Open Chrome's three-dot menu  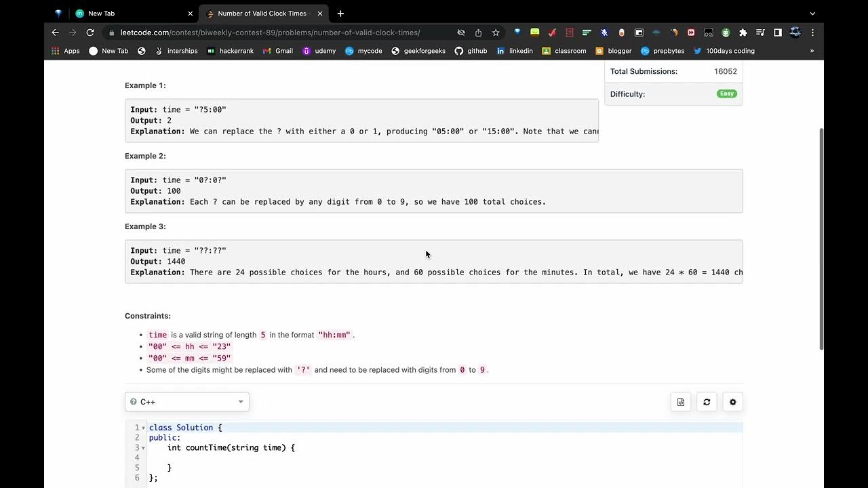point(812,33)
